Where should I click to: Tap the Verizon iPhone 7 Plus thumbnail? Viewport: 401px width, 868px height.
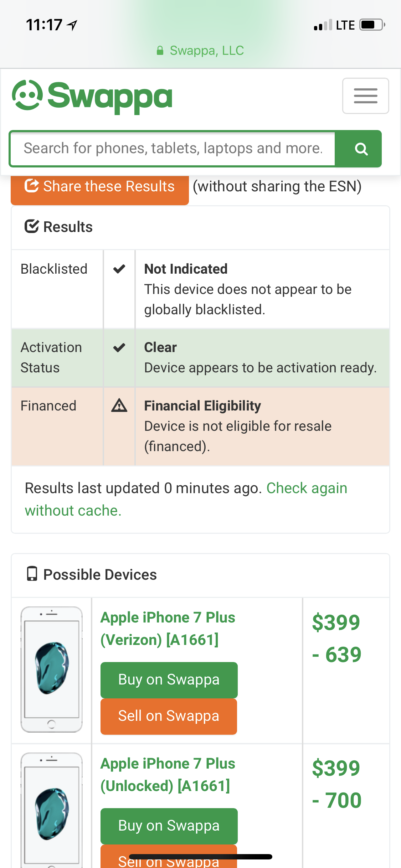[52, 670]
